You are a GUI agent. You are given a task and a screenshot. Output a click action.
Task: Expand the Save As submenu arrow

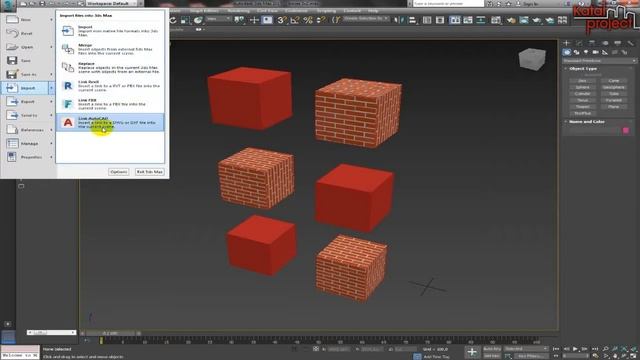tap(51, 74)
